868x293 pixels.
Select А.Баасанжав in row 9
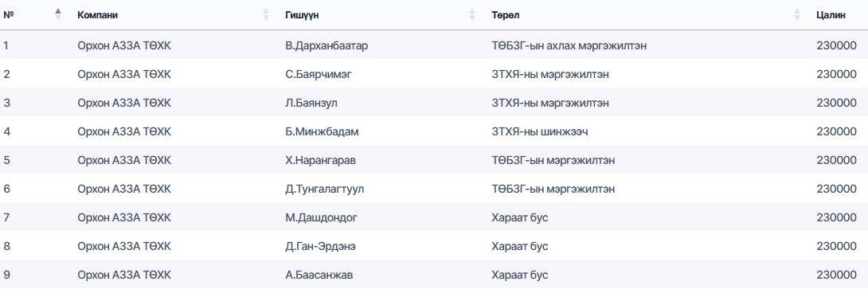coord(319,275)
